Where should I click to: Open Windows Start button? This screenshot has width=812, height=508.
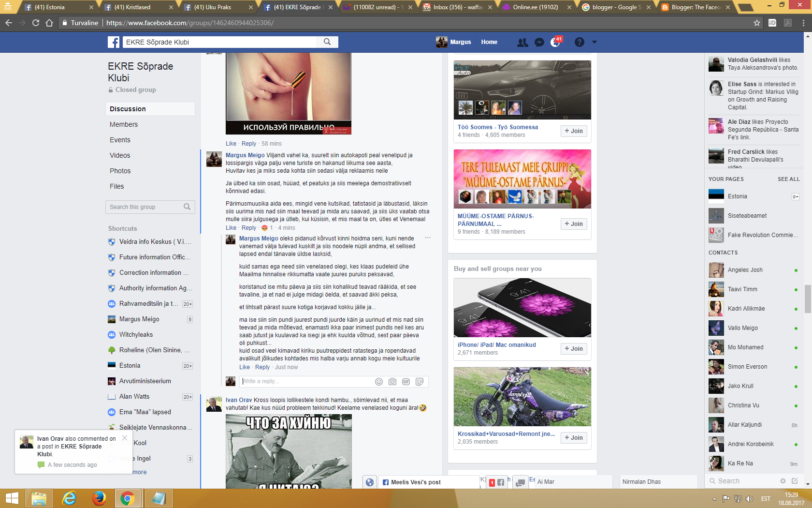tap(12, 498)
